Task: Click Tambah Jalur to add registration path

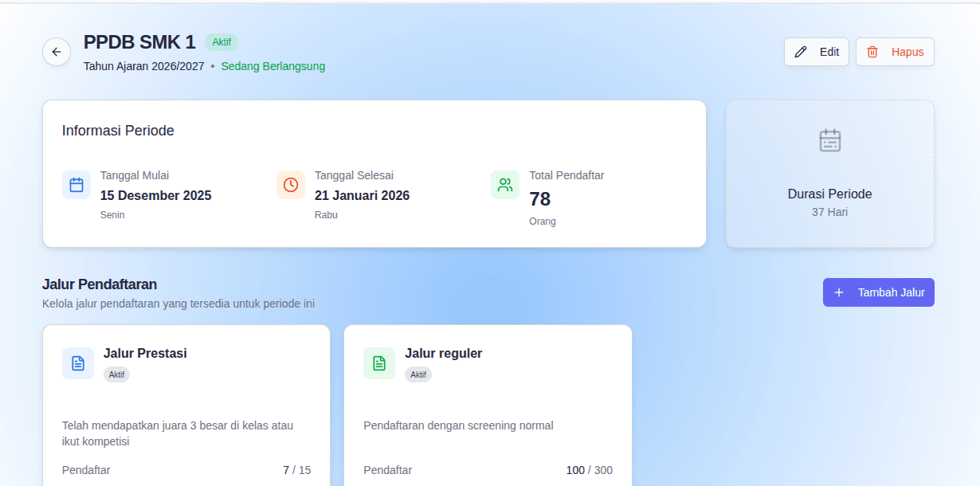Action: [879, 292]
